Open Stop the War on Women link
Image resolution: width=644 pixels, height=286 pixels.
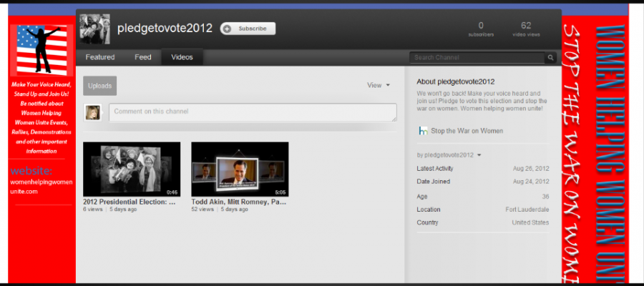[x=467, y=131]
